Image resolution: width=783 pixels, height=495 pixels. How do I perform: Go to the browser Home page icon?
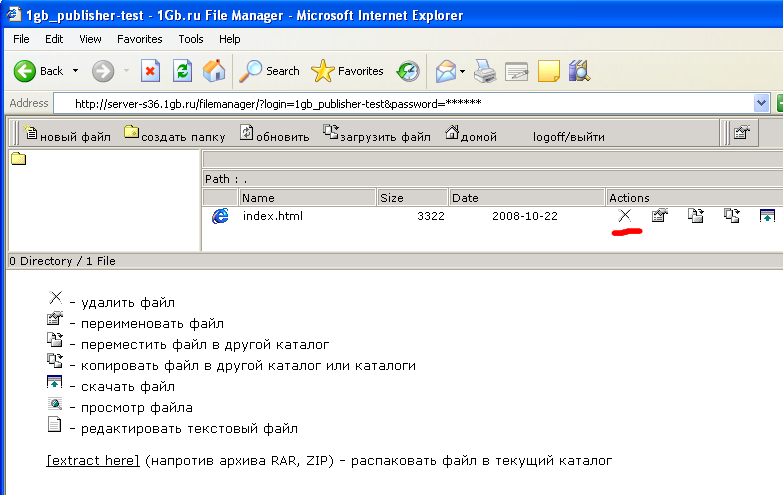click(214, 71)
